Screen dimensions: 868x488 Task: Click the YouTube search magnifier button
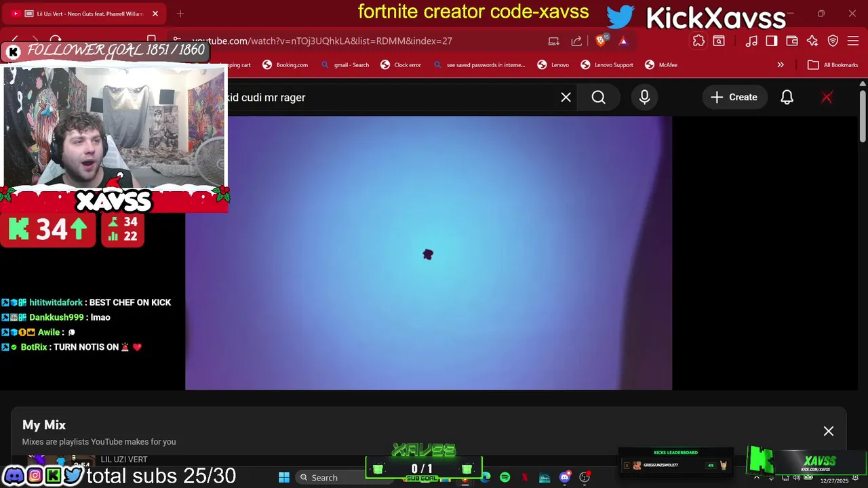[598, 97]
